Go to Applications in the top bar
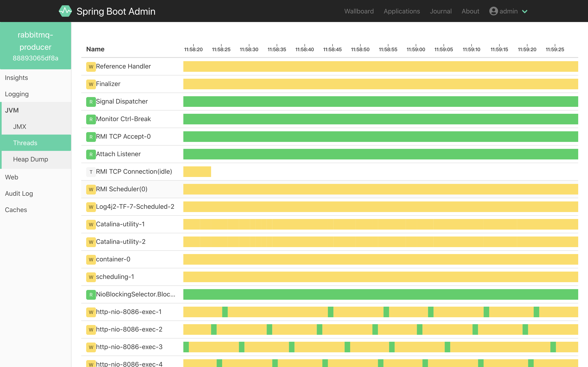 402,11
